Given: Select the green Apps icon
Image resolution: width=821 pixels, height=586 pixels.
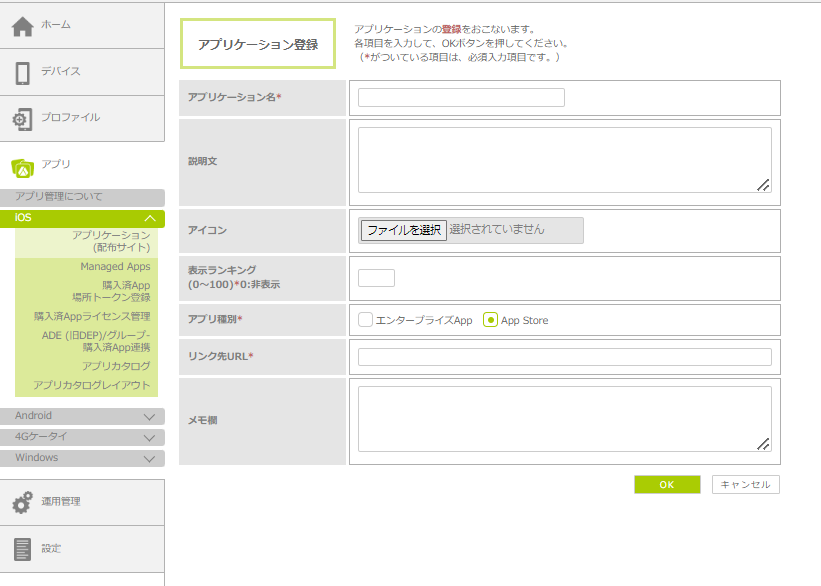Looking at the screenshot, I should pyautogui.click(x=22, y=167).
